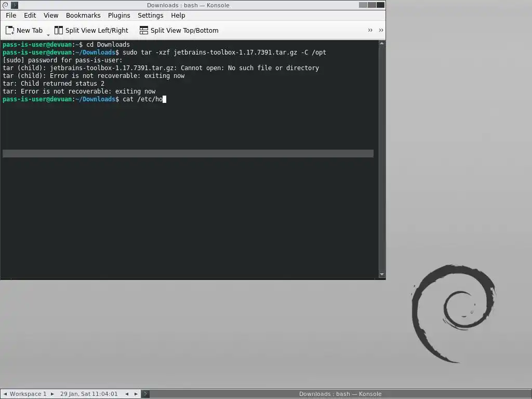Screen dimensions: 532x399
Task: Click the terminal scrollbar up arrow
Action: coord(382,44)
